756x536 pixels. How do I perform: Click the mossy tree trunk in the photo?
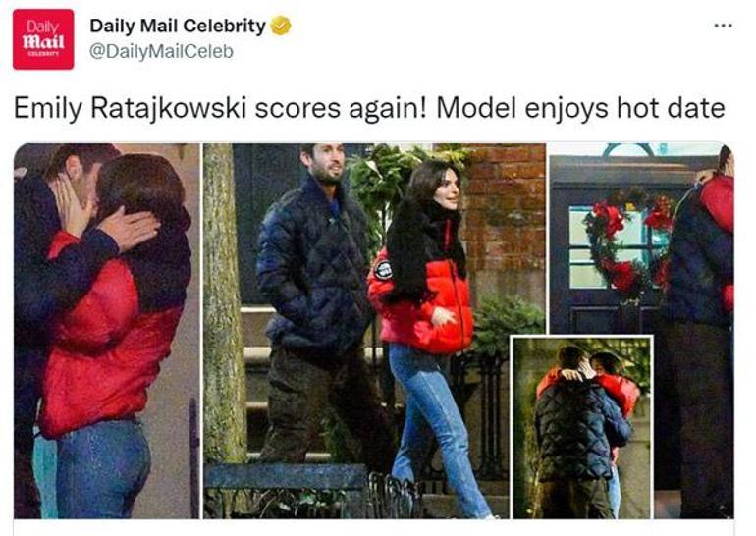[x=223, y=303]
